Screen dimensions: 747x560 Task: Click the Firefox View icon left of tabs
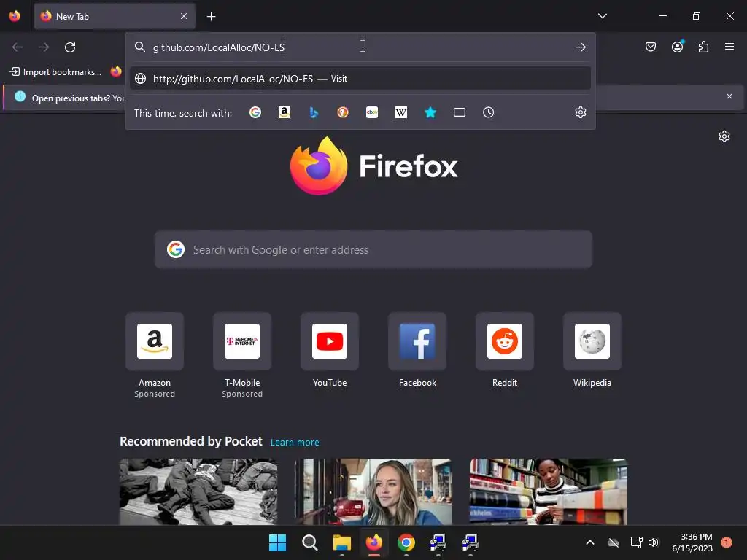pos(15,16)
